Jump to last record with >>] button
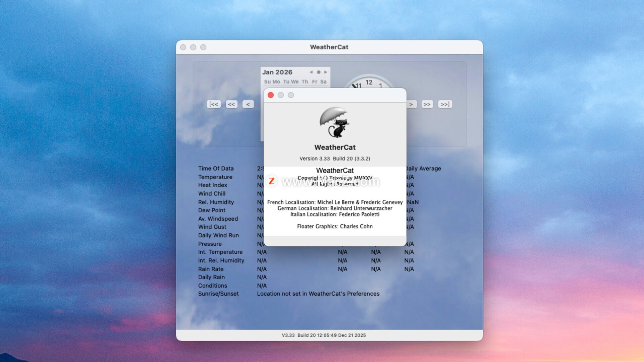This screenshot has width=644, height=362. point(445,104)
